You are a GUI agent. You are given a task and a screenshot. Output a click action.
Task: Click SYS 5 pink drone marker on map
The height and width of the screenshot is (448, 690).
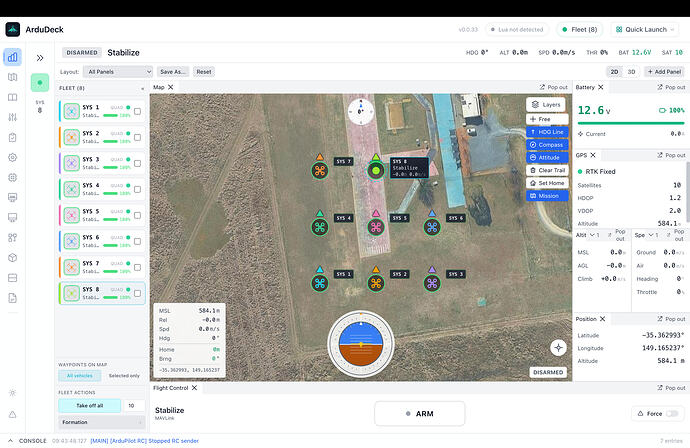point(376,227)
